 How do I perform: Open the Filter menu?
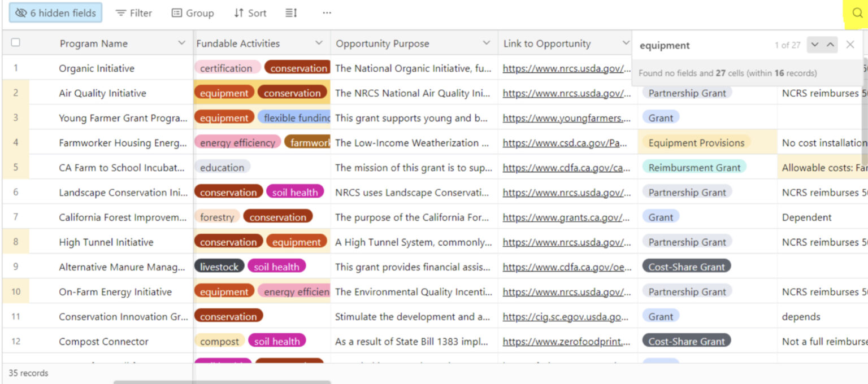134,13
